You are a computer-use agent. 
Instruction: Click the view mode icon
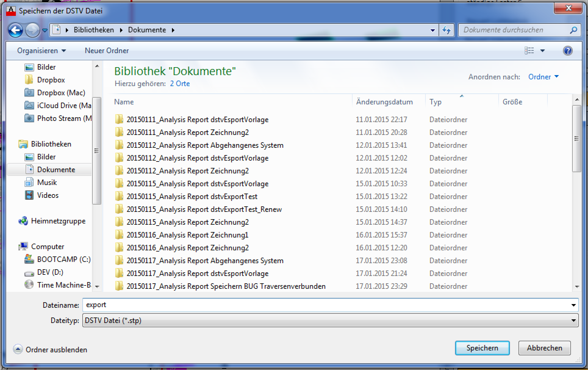[x=529, y=50]
